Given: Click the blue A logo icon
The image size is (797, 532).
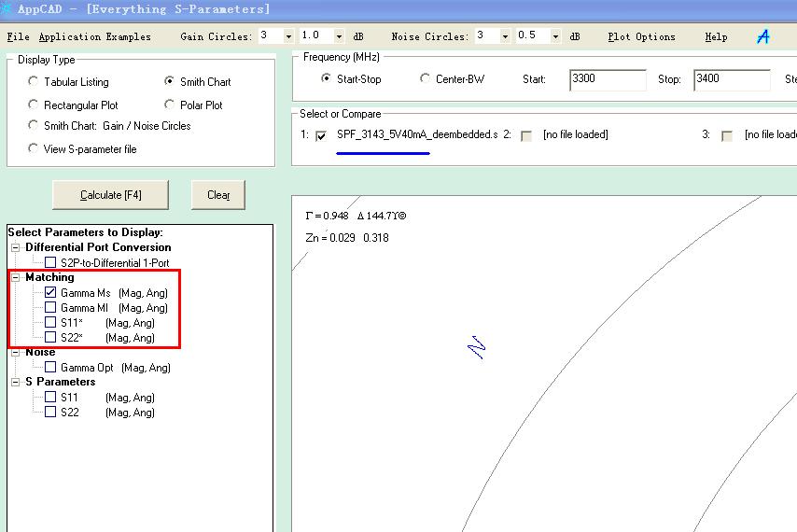Looking at the screenshot, I should coord(763,36).
